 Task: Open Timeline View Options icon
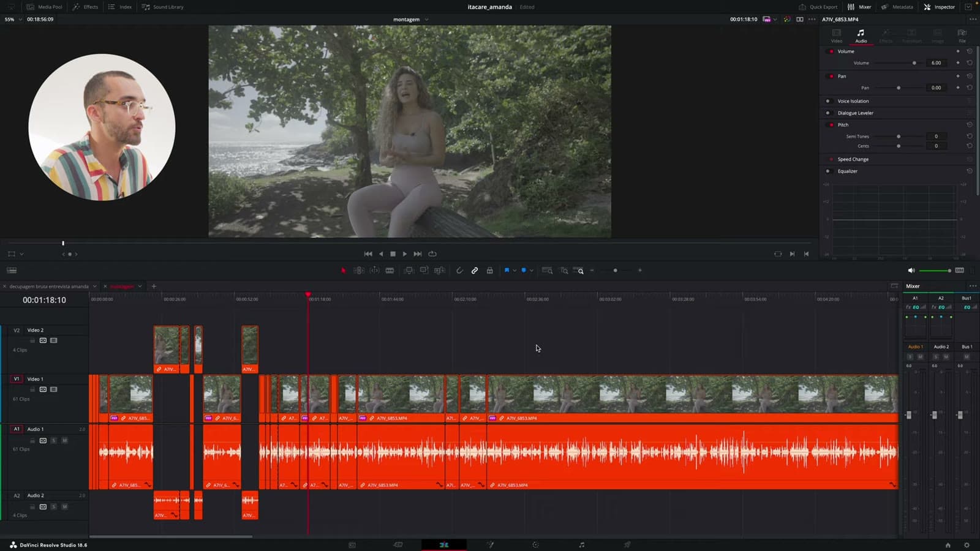pyautogui.click(x=12, y=271)
